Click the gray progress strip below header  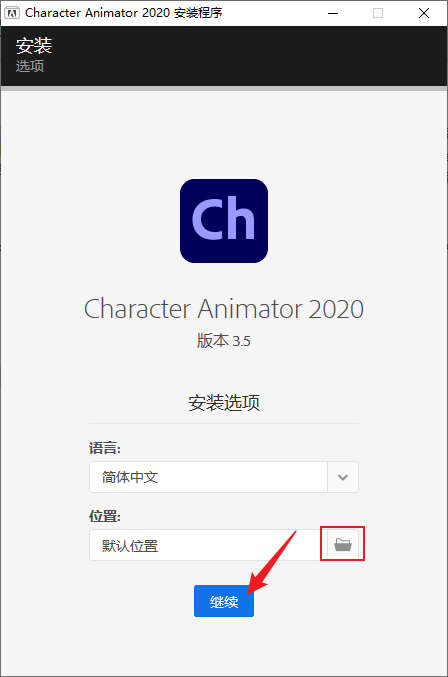pyautogui.click(x=224, y=89)
